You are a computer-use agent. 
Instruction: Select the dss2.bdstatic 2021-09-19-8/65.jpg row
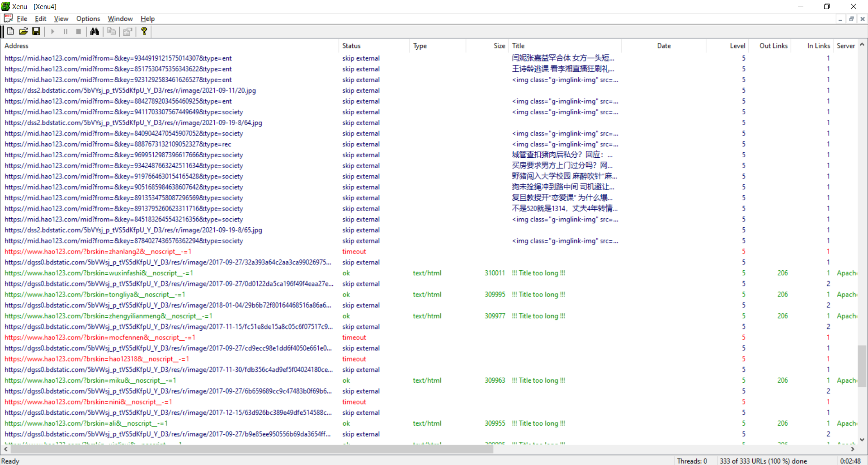coord(429,230)
